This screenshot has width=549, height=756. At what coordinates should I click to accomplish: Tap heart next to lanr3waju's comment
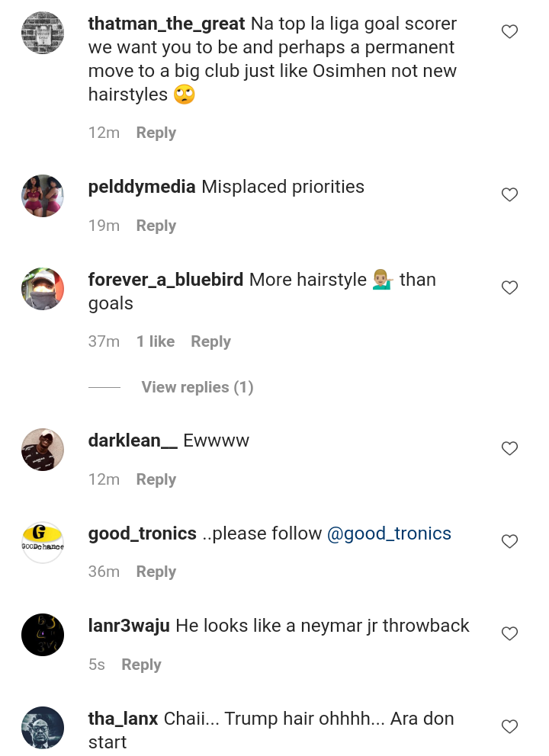click(x=509, y=634)
